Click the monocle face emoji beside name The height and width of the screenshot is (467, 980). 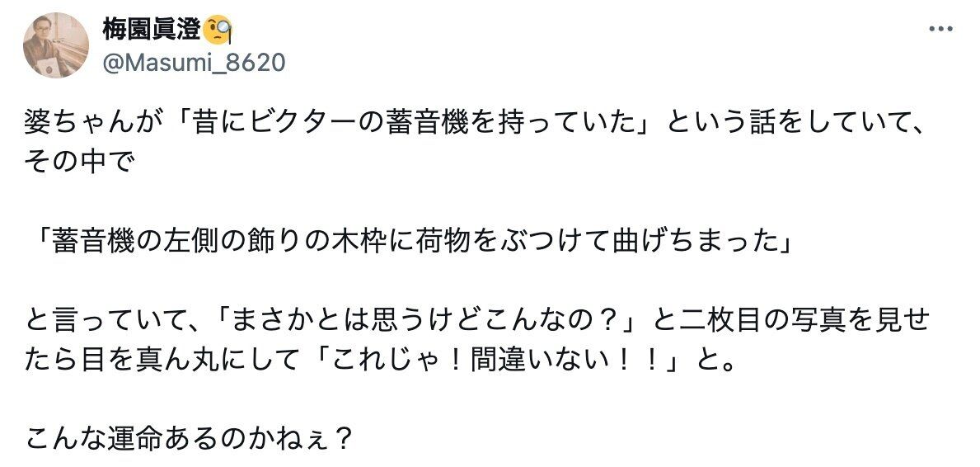(218, 30)
